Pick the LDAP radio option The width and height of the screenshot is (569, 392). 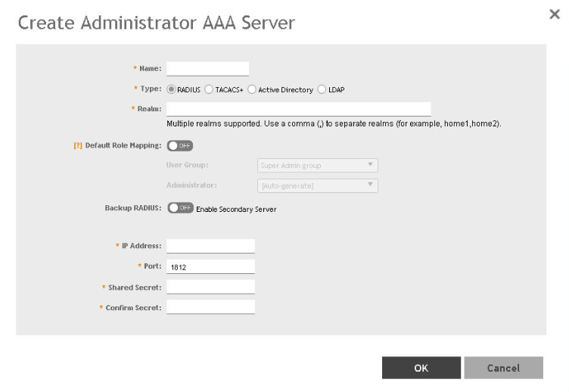point(322,89)
